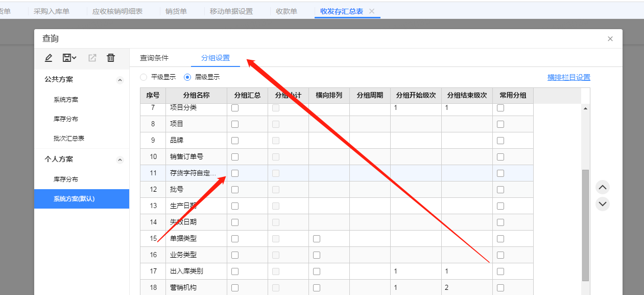Check 横向排列 for 出入库类别 row
Viewport: 644px width, 295px height.
click(x=317, y=271)
